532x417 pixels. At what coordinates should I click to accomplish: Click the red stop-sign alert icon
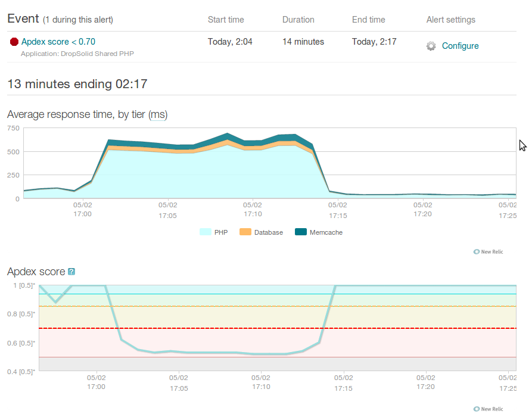(x=14, y=42)
